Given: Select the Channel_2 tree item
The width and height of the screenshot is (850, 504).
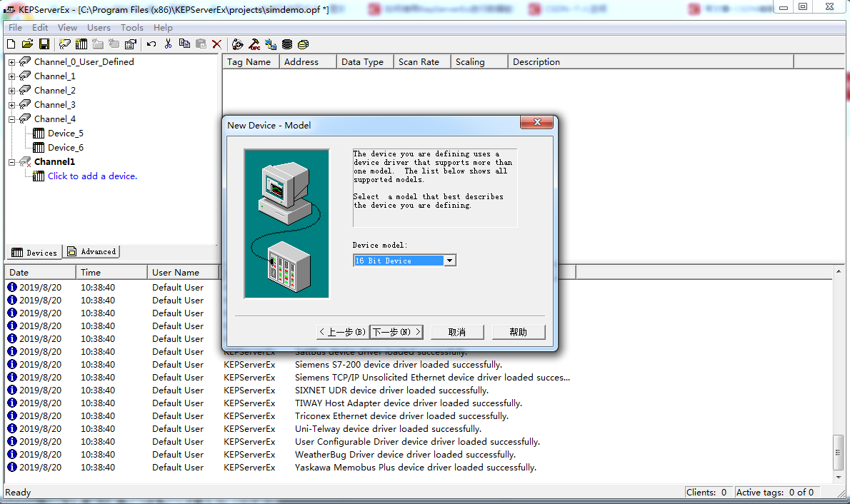Looking at the screenshot, I should pos(55,91).
